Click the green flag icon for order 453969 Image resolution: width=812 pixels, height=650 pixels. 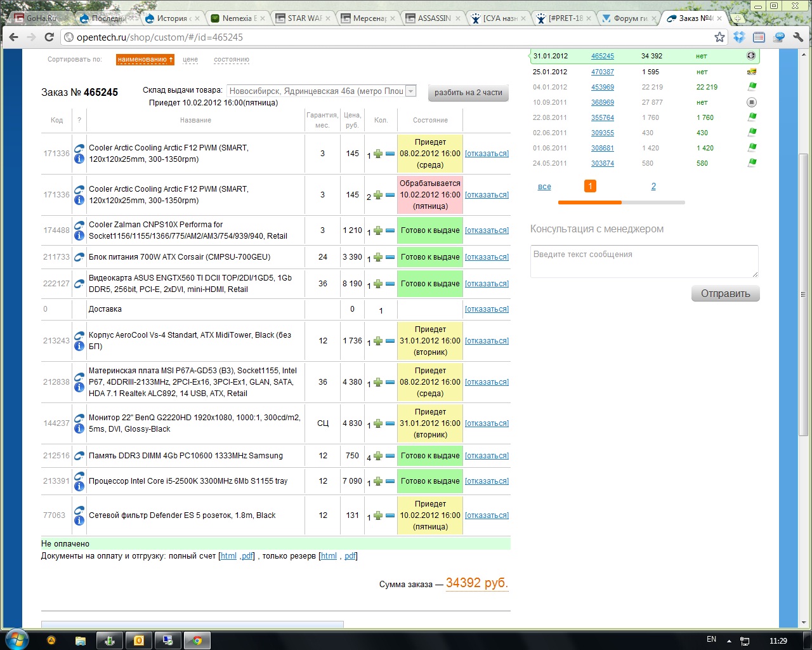point(752,87)
